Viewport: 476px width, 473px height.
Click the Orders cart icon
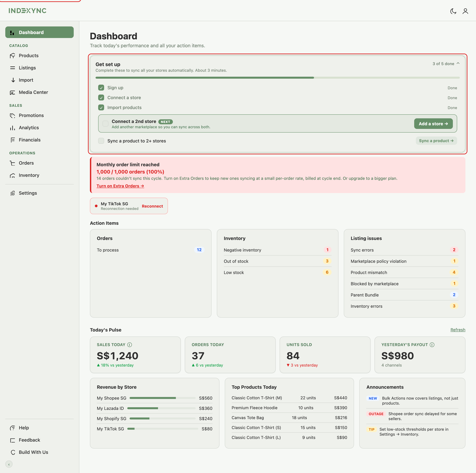(12, 163)
